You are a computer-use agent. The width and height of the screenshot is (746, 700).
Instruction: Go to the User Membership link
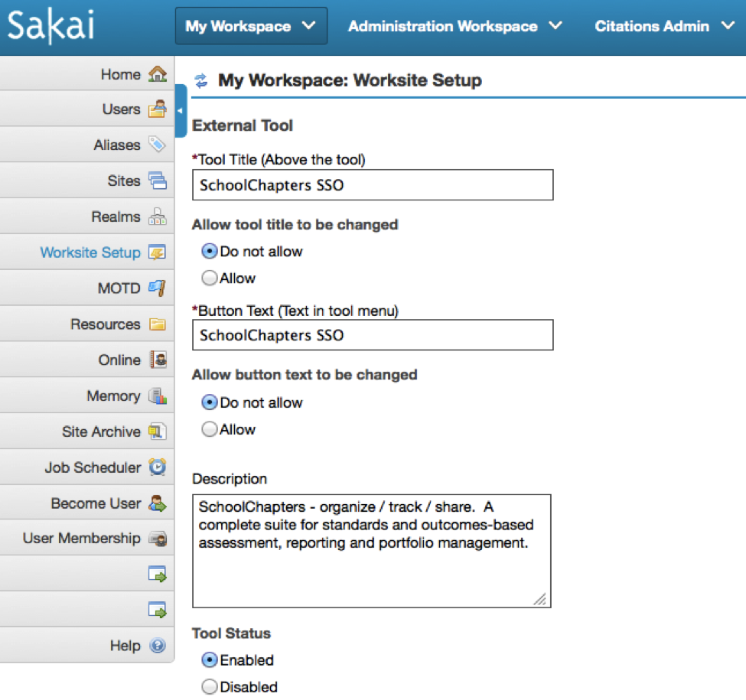coord(82,539)
